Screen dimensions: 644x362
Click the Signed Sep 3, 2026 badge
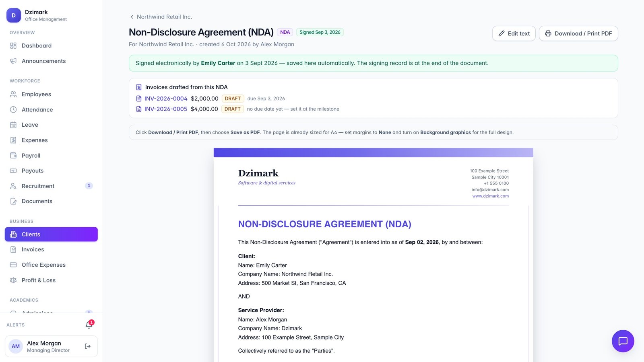(x=320, y=32)
